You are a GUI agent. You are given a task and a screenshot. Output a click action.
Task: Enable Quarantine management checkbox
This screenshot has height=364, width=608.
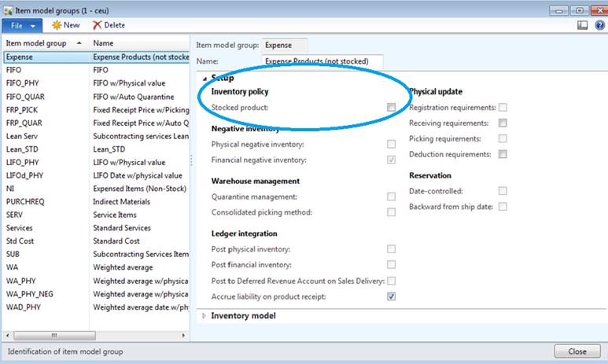click(x=391, y=197)
